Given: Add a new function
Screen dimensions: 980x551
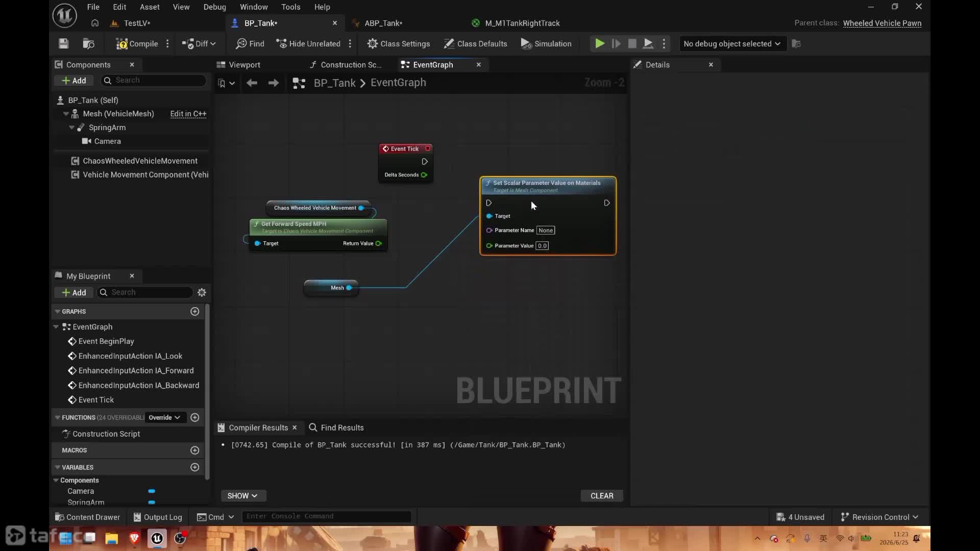Looking at the screenshot, I should 194,417.
